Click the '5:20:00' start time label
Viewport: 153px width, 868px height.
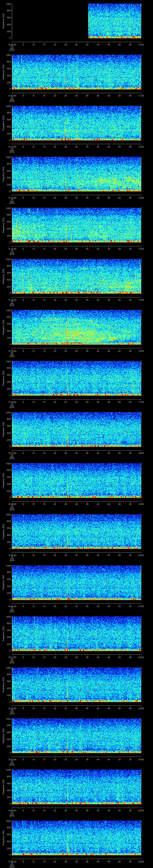pos(12,606)
